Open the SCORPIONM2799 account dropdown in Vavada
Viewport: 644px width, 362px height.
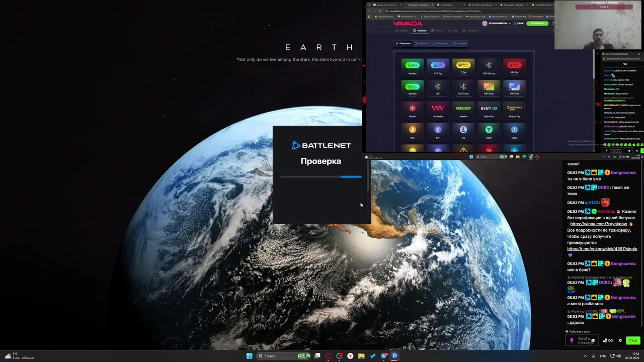point(497,23)
